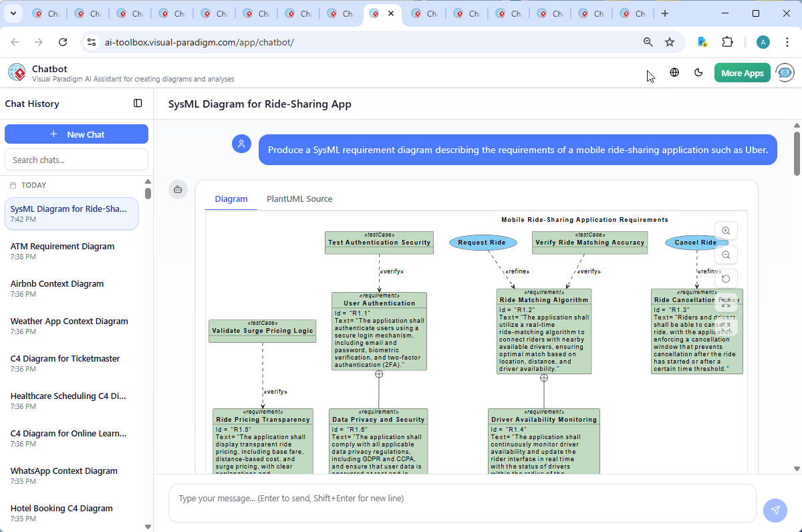Viewport: 802px width, 532px height.
Task: Click the robot avatar next to the diagram response
Action: [178, 189]
